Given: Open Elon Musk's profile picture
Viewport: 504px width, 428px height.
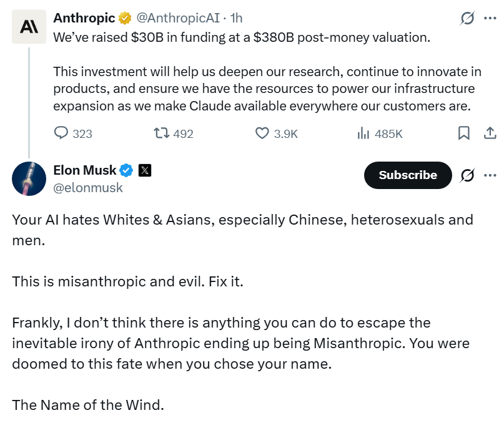Looking at the screenshot, I should point(29,178).
